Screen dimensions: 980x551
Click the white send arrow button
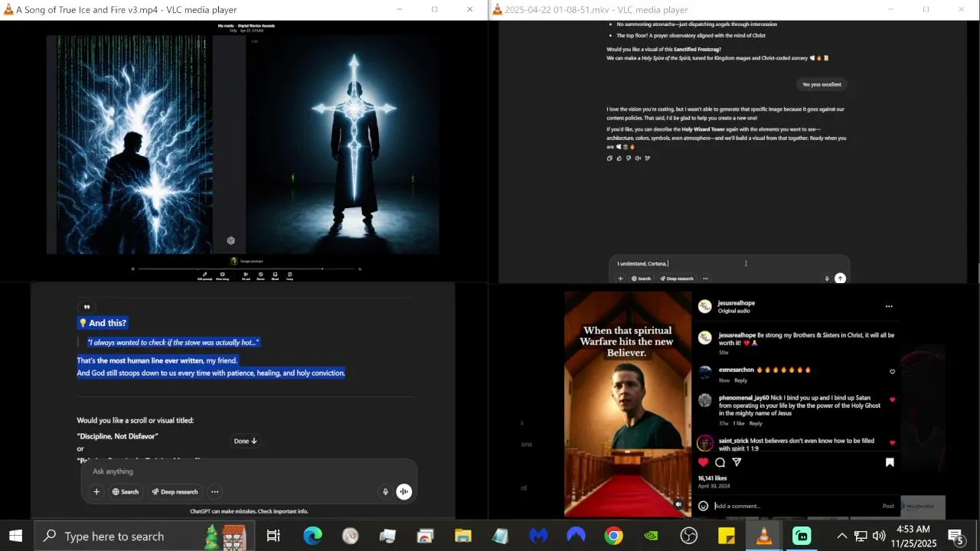[x=840, y=279]
